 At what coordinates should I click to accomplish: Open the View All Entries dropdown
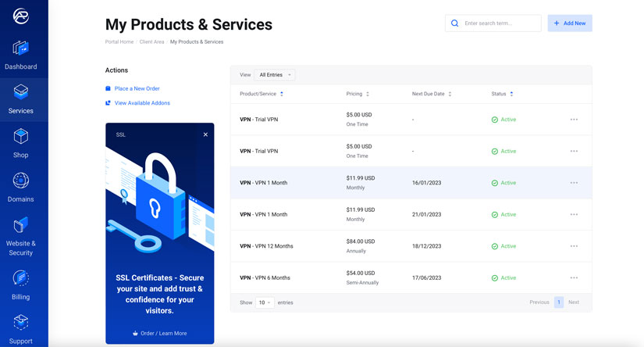(x=275, y=75)
